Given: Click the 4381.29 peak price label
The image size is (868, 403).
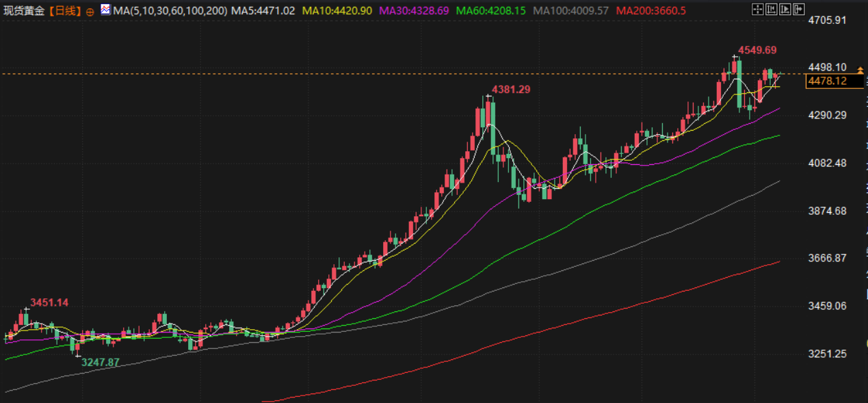Looking at the screenshot, I should coord(511,89).
